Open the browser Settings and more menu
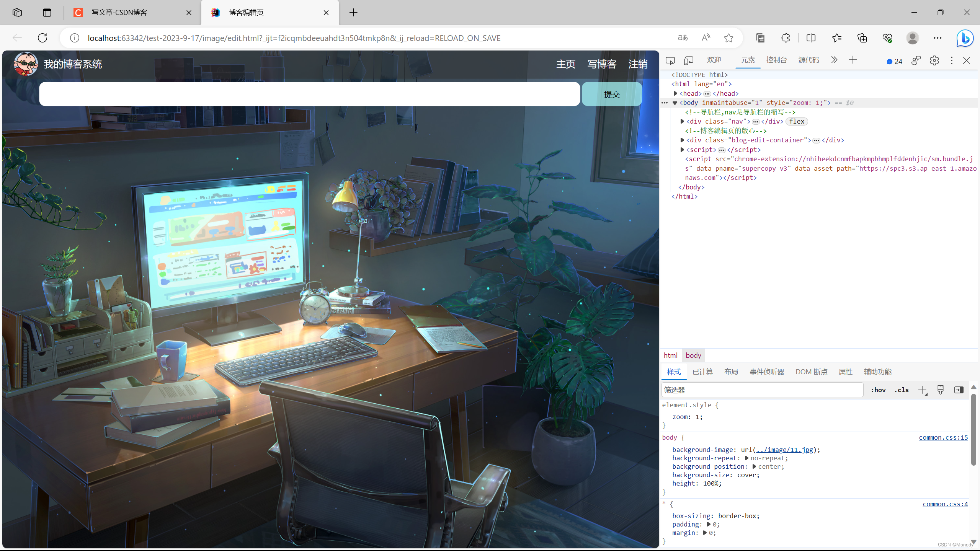The image size is (980, 551). click(x=938, y=38)
